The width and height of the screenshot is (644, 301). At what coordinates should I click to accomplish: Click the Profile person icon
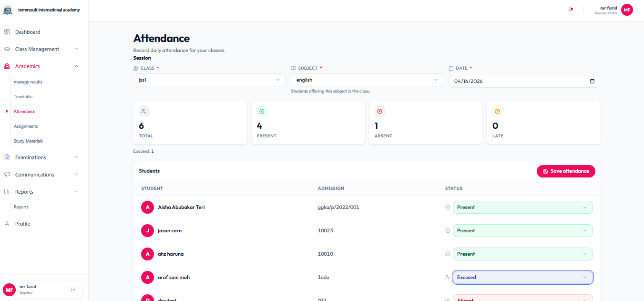[x=7, y=224]
